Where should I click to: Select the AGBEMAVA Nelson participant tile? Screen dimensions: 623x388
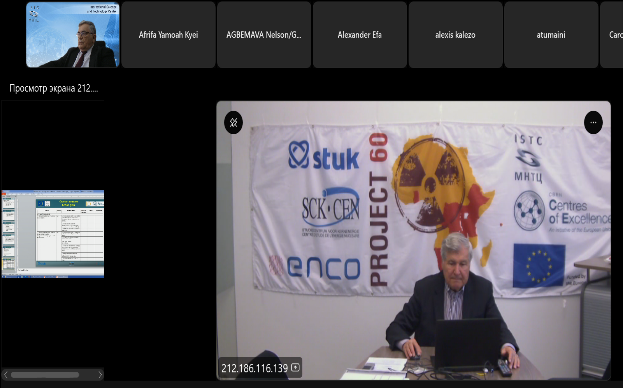264,35
